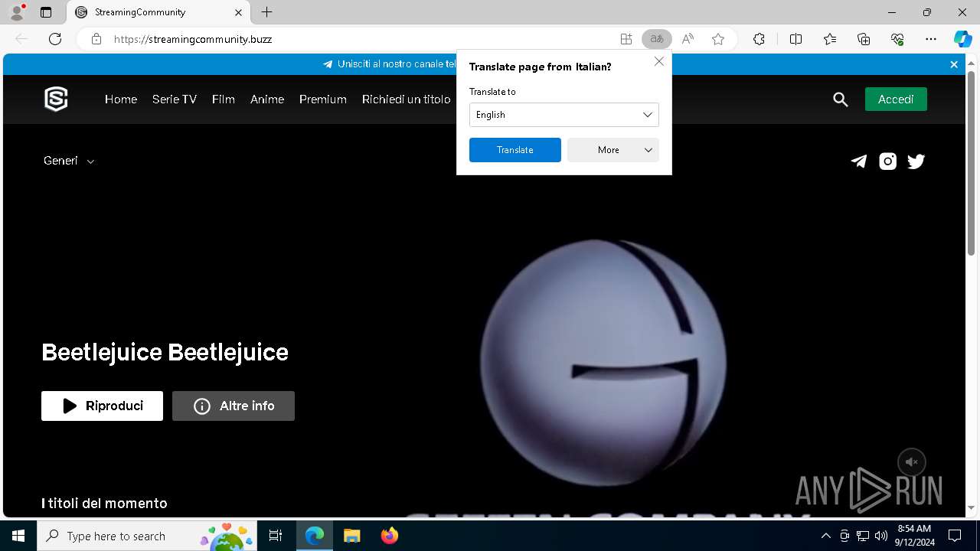Image resolution: width=980 pixels, height=551 pixels.
Task: Click the Read aloud icon in address bar
Action: 688,39
